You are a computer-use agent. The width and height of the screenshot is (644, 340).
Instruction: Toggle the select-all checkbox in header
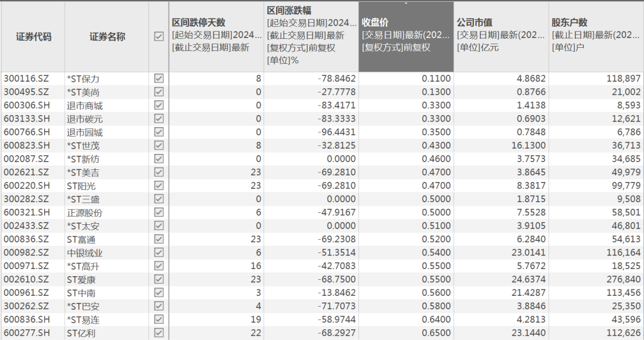(x=159, y=36)
